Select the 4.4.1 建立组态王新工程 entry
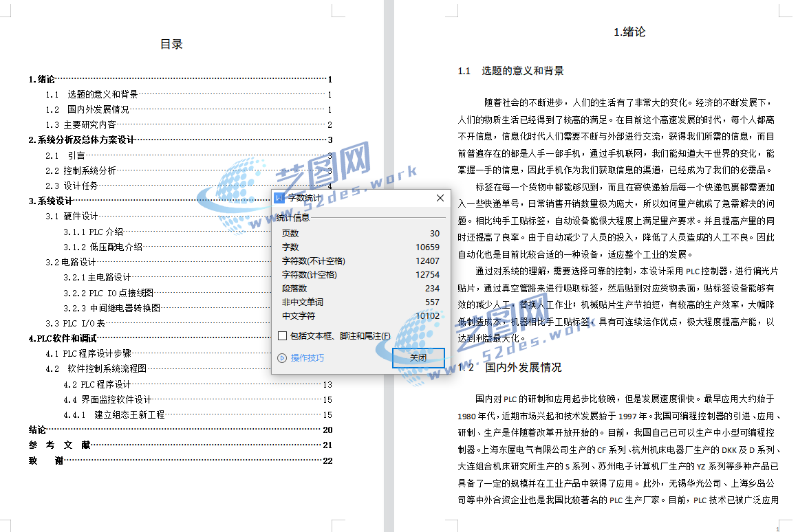 click(198, 414)
